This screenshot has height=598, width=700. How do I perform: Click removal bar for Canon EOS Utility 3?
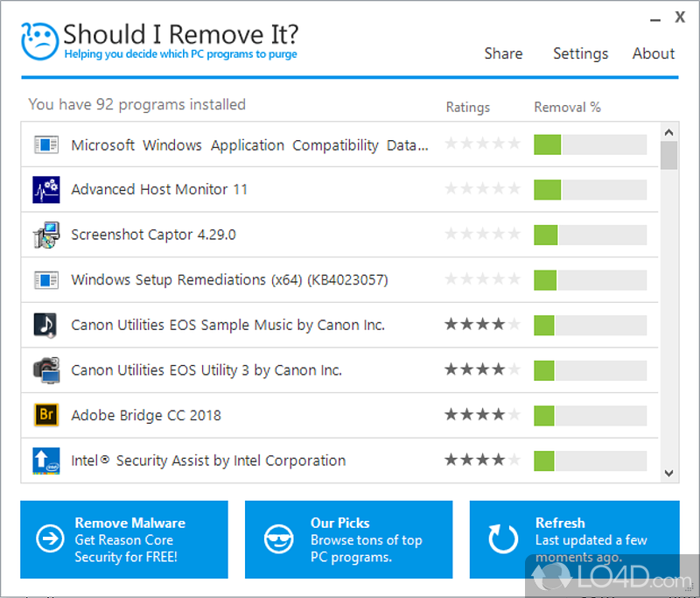coord(590,370)
